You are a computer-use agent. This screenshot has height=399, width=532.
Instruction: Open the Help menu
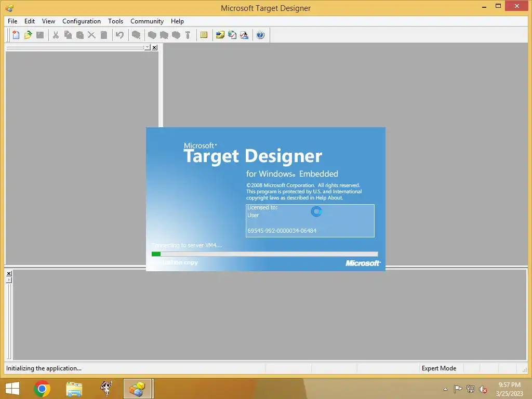pos(177,21)
